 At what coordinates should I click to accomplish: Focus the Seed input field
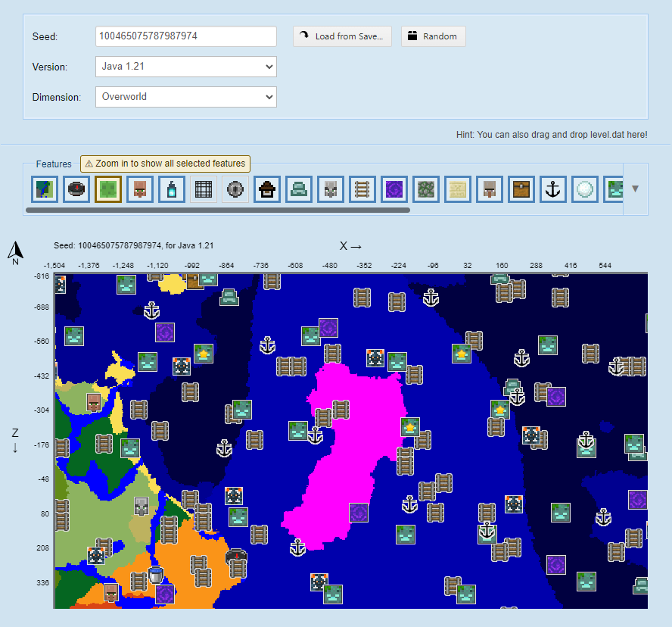point(186,36)
